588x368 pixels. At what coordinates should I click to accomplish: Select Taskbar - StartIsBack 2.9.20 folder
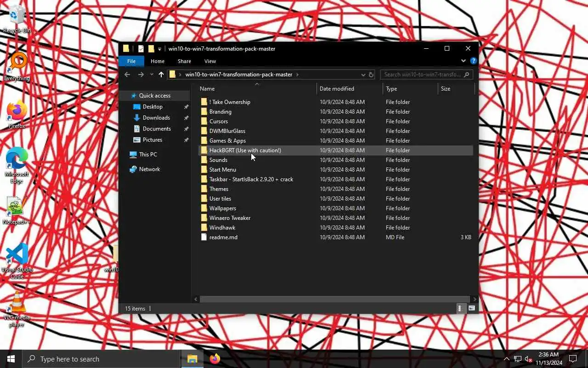335,179
